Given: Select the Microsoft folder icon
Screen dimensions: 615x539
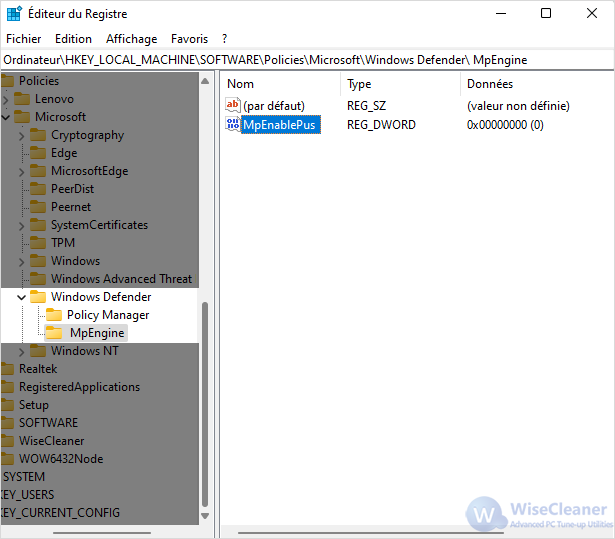Looking at the screenshot, I should pos(22,117).
